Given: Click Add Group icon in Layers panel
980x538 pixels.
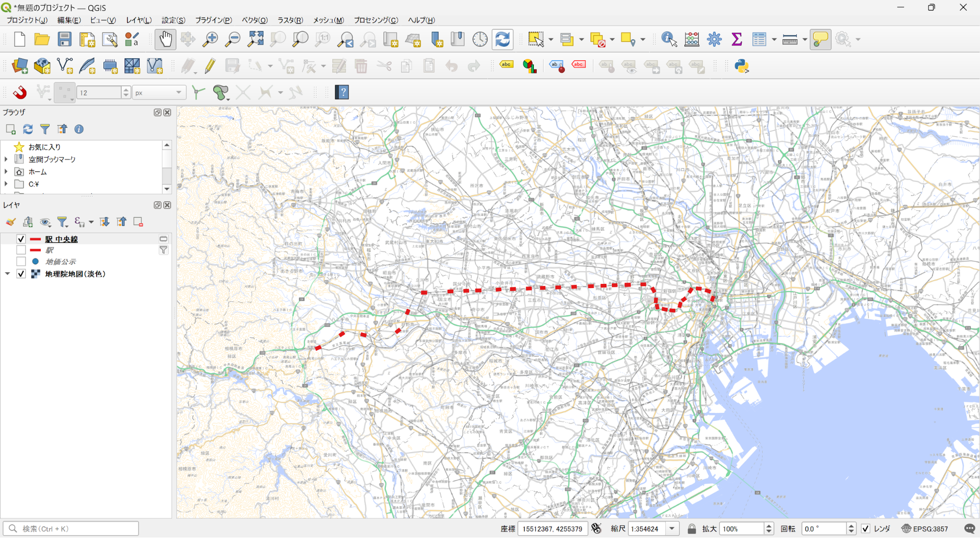Looking at the screenshot, I should [28, 222].
